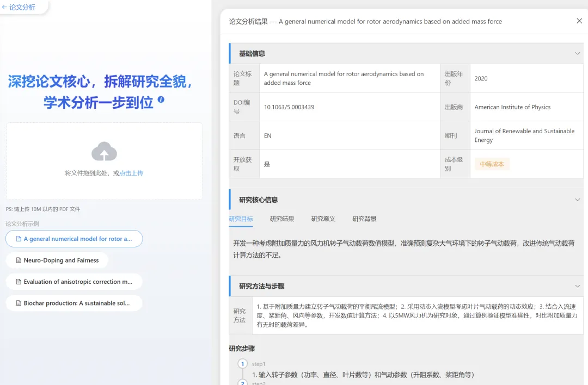Click the info icon next to headline
Screen dimensions: 588x385
161,100
